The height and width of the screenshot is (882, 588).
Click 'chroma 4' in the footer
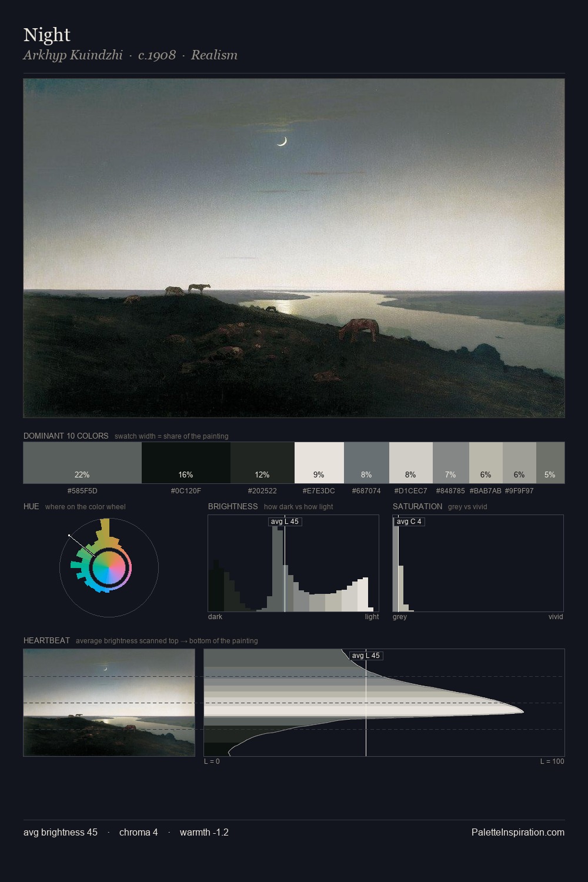138,833
